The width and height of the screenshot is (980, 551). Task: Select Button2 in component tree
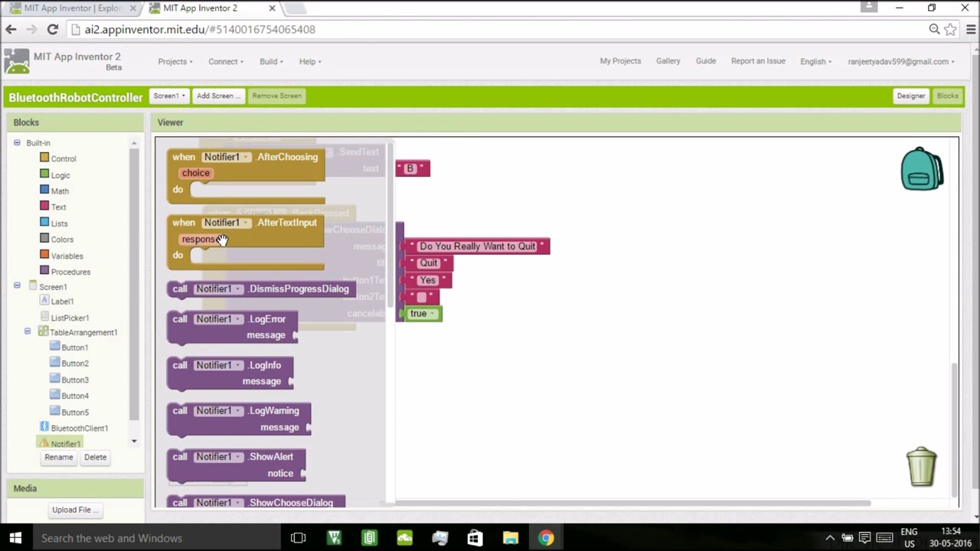[74, 364]
